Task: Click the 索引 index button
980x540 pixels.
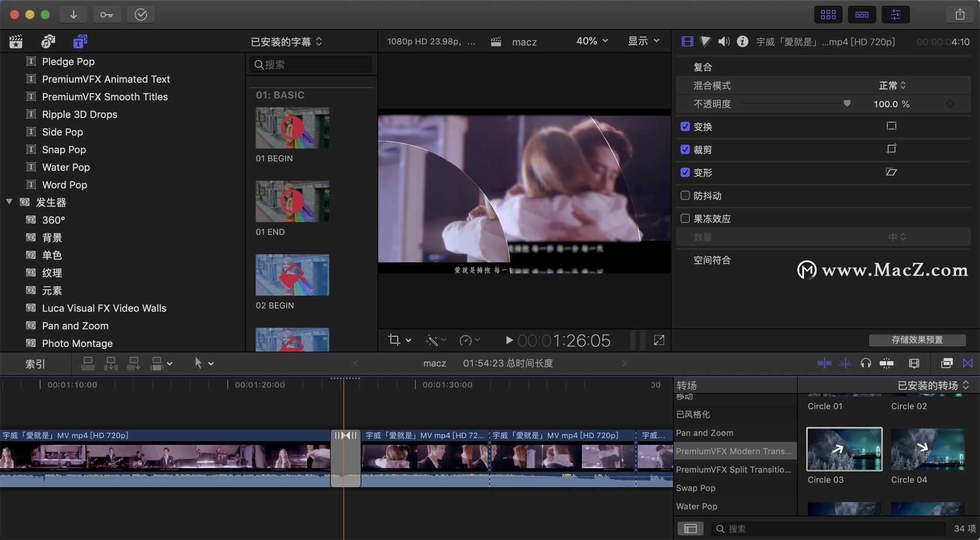Action: [35, 364]
